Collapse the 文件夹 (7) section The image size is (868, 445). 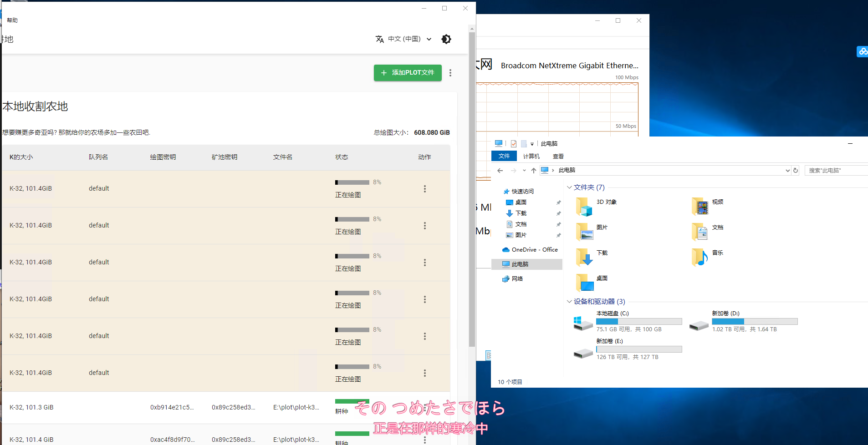[569, 187]
